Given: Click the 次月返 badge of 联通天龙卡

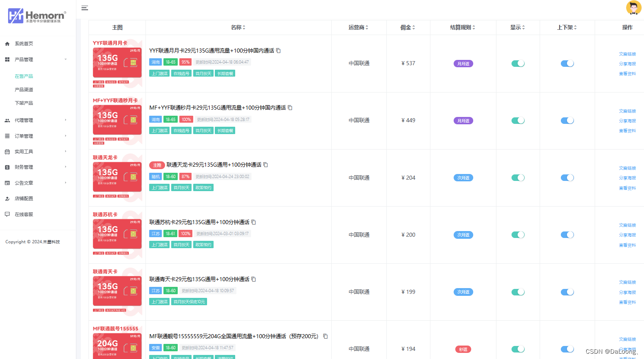Looking at the screenshot, I should pyautogui.click(x=463, y=178).
